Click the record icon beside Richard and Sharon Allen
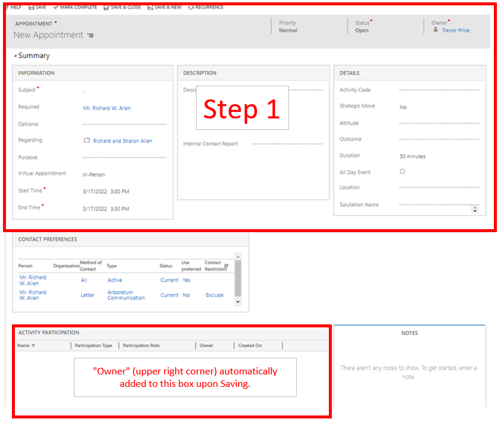 [87, 140]
